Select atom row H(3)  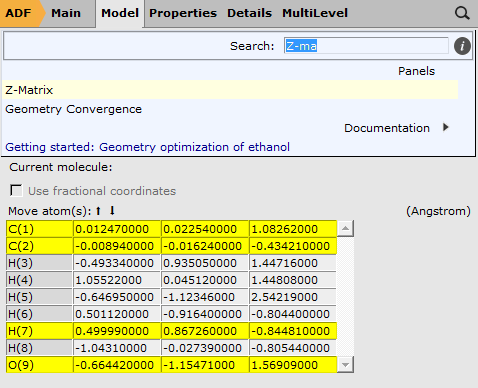(39, 263)
